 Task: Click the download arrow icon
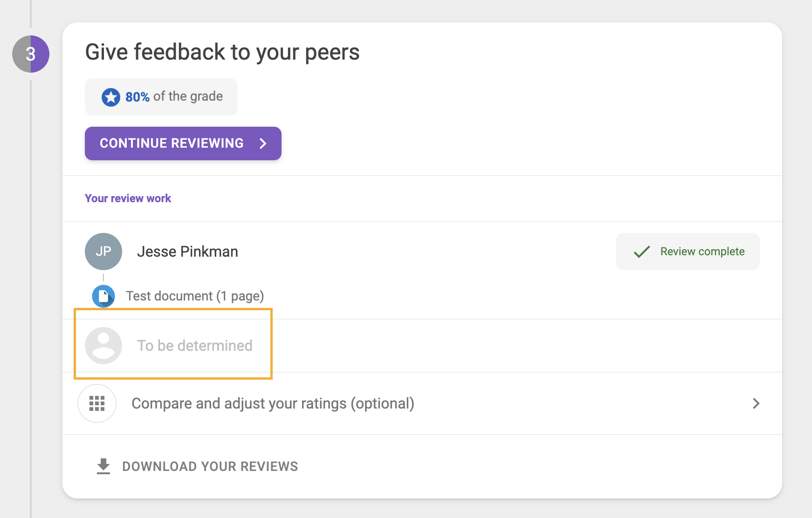103,466
